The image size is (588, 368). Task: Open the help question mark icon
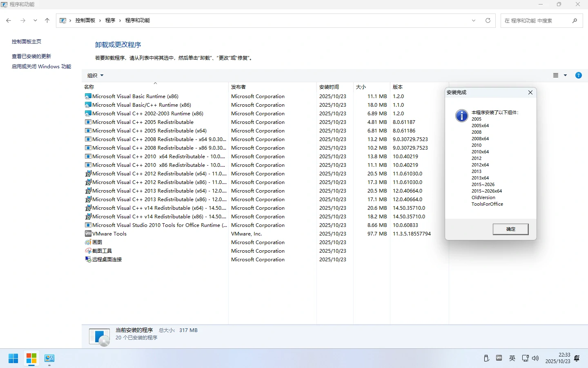(x=578, y=75)
